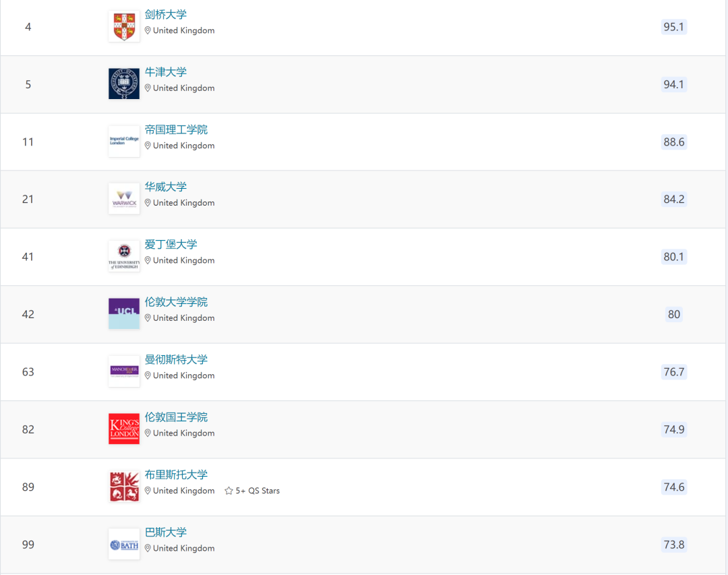The image size is (728, 575).
Task: Click rank number 4 in the list
Action: [28, 27]
